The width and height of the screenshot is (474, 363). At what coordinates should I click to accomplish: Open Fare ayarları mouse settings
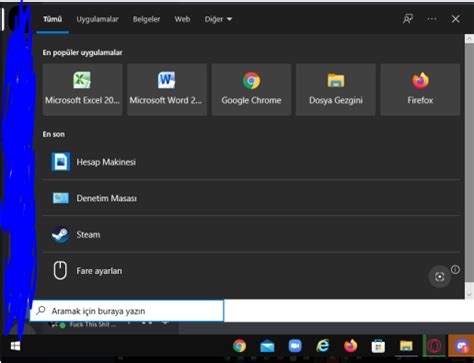(x=251, y=271)
